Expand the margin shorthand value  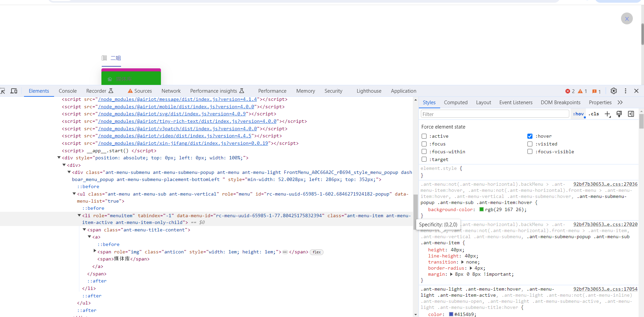451,274
